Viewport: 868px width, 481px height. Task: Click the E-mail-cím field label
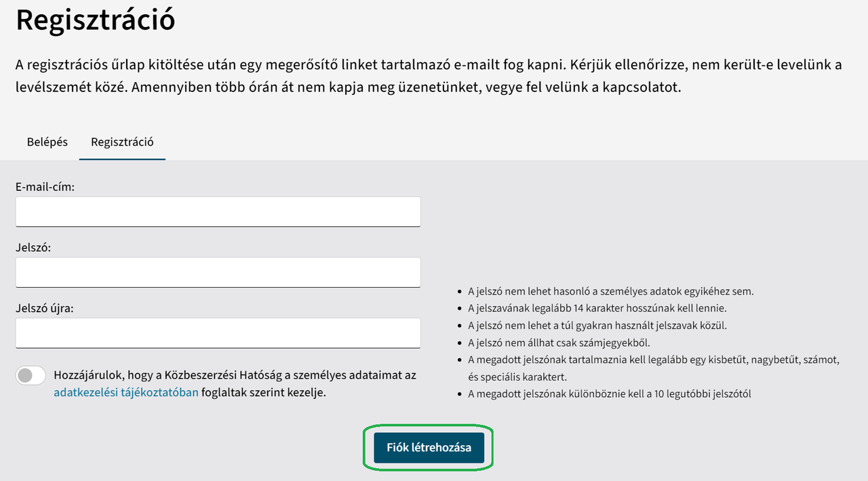[x=45, y=187]
